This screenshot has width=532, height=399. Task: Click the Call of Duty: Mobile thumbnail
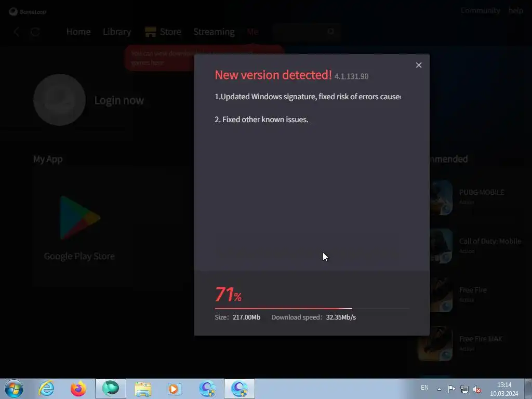point(441,246)
